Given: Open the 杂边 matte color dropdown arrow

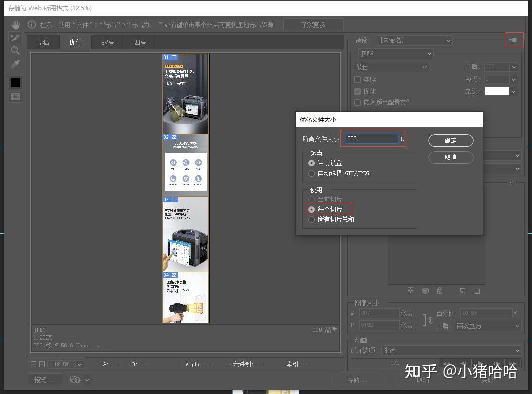Looking at the screenshot, I should [x=514, y=91].
